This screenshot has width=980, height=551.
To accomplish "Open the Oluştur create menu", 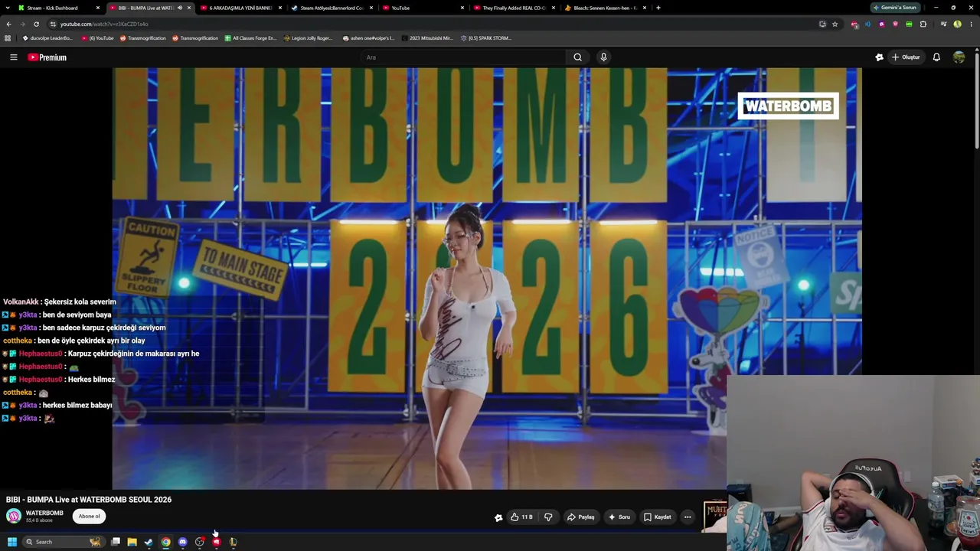I will (x=906, y=57).
